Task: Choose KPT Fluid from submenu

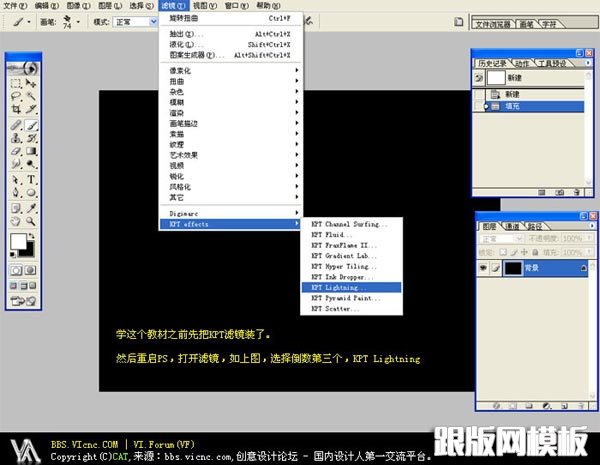Action: (352, 235)
